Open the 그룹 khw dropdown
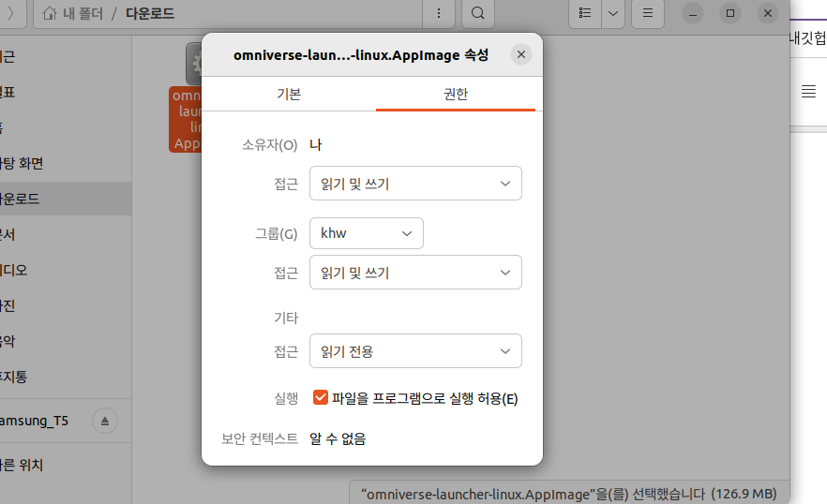 [367, 233]
